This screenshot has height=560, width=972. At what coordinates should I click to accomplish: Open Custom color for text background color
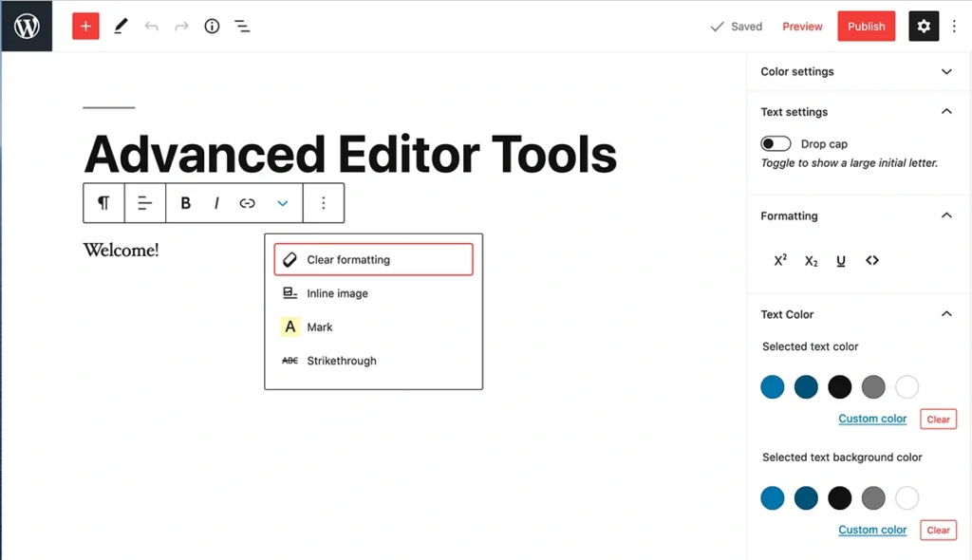[x=872, y=530]
